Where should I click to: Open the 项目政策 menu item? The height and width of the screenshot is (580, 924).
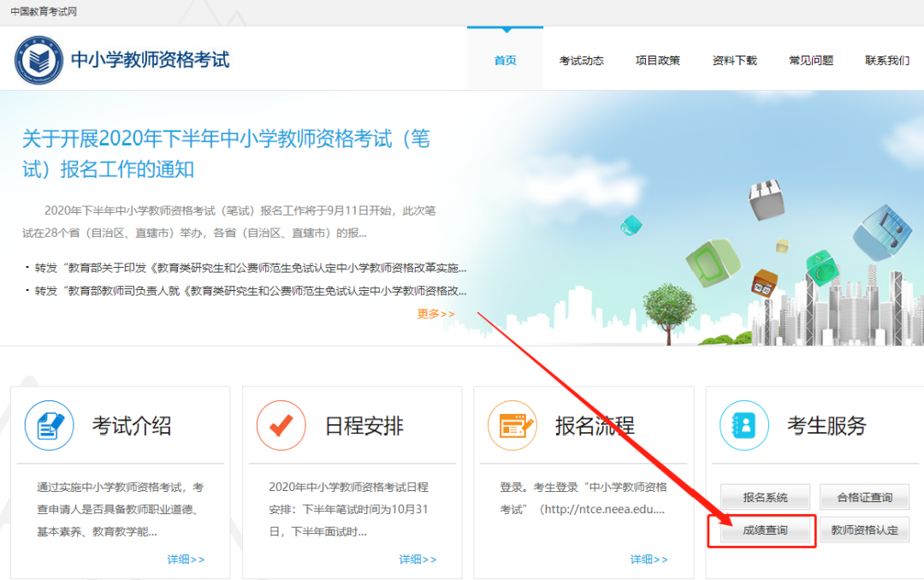point(658,61)
